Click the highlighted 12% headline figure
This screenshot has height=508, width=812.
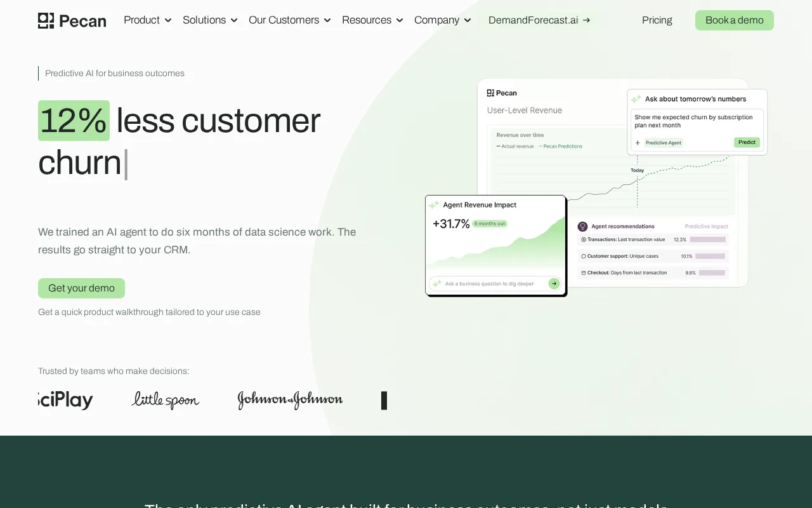(x=74, y=121)
